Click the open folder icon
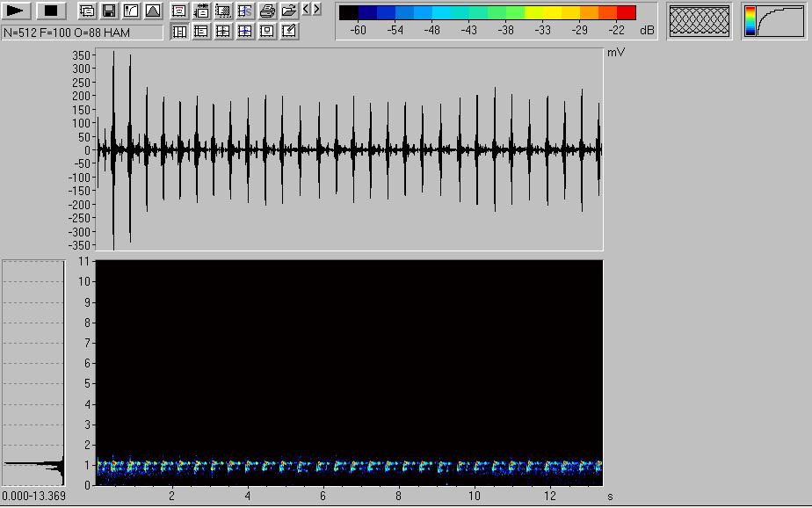Viewport: 812px width, 508px height. coord(289,11)
